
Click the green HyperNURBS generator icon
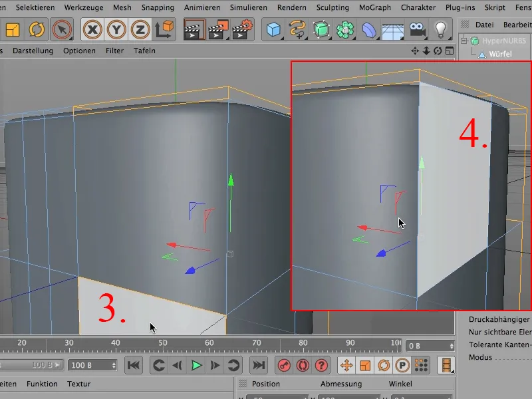[321, 30]
